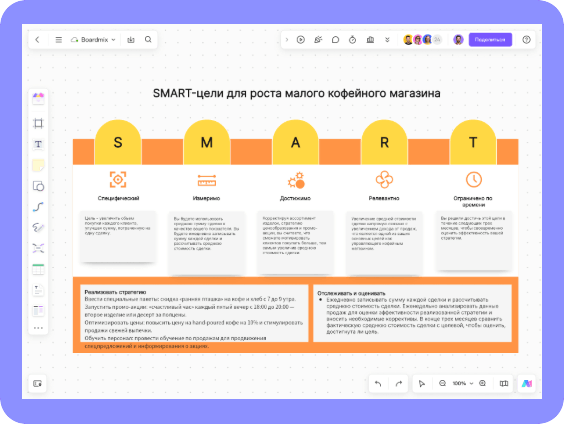Open the minimap book icon
Screen dimensions: 564x424
pyautogui.click(x=504, y=384)
